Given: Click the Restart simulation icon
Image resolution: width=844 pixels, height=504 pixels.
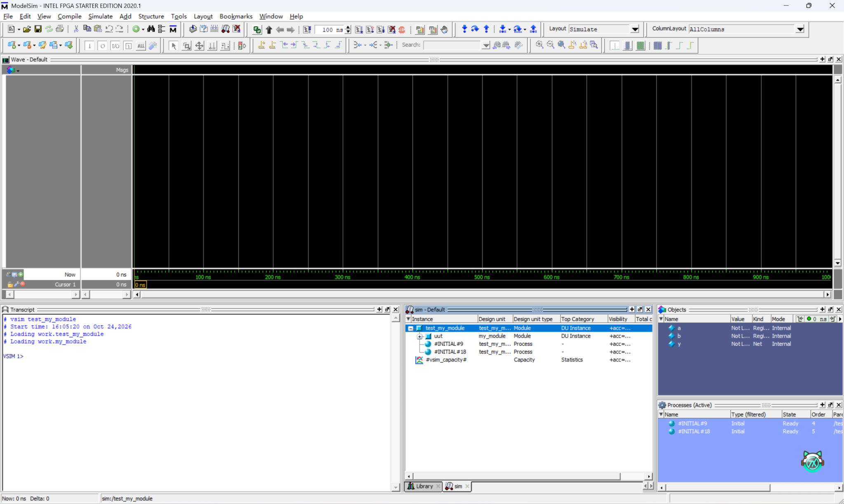Looking at the screenshot, I should [307, 29].
